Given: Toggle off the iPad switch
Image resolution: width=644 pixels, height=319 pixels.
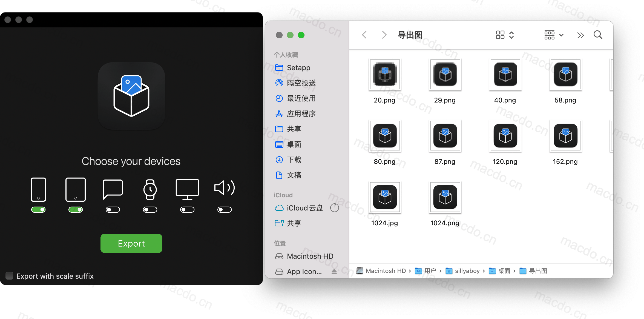Looking at the screenshot, I should click(76, 210).
